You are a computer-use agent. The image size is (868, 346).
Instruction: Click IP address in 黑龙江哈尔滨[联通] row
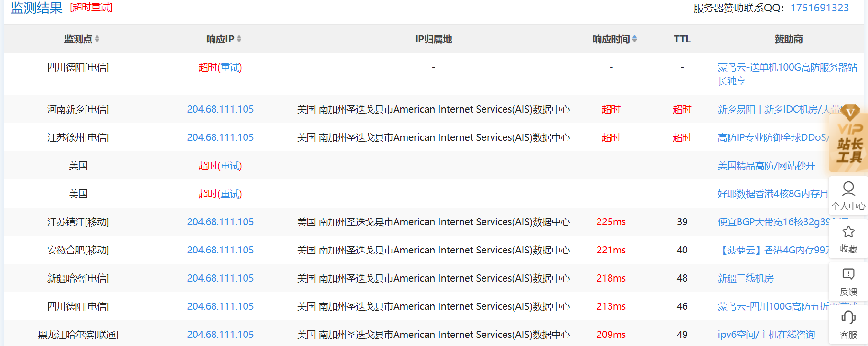click(x=220, y=335)
